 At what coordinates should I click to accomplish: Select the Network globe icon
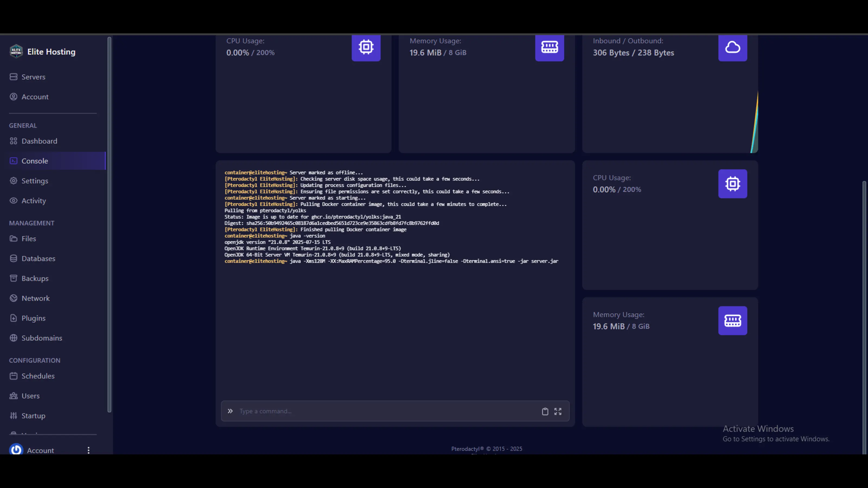pos(14,298)
